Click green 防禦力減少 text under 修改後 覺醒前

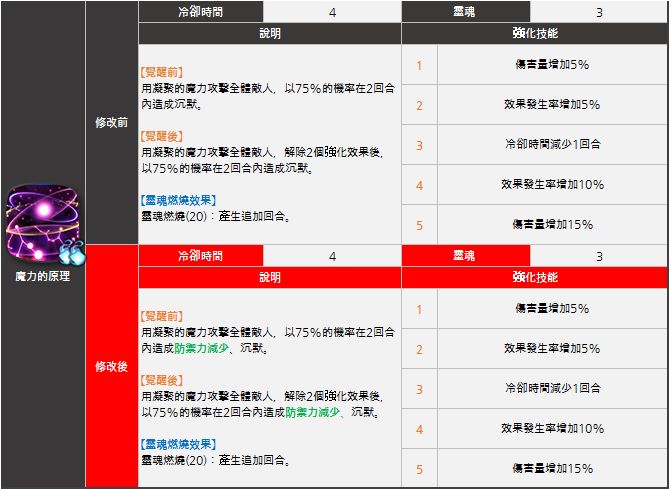pyautogui.click(x=201, y=350)
